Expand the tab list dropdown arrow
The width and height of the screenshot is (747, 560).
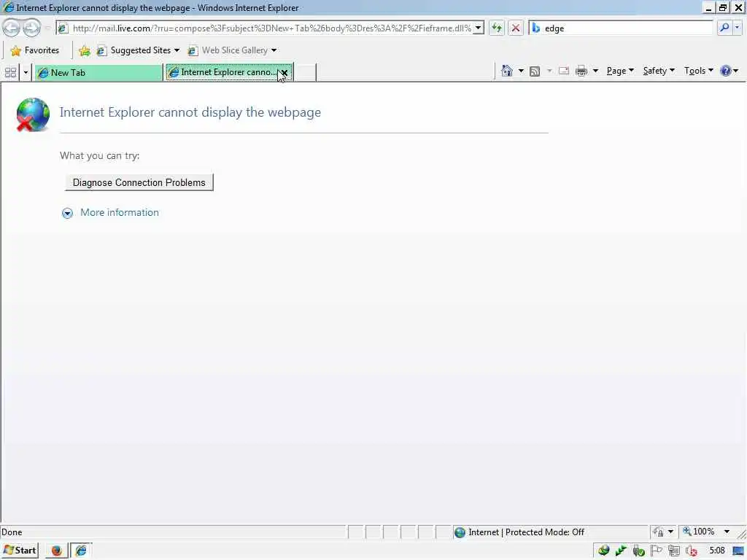tap(26, 72)
